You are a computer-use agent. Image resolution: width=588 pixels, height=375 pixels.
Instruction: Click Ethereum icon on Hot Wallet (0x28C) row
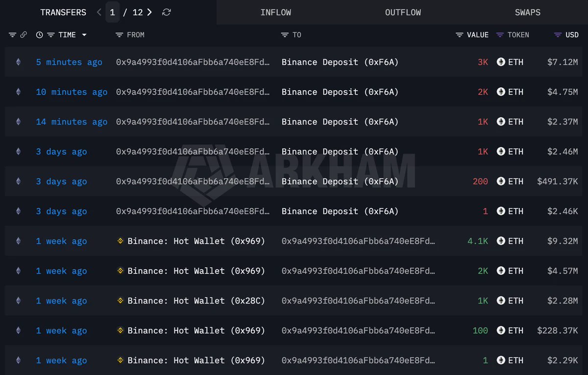pos(18,300)
